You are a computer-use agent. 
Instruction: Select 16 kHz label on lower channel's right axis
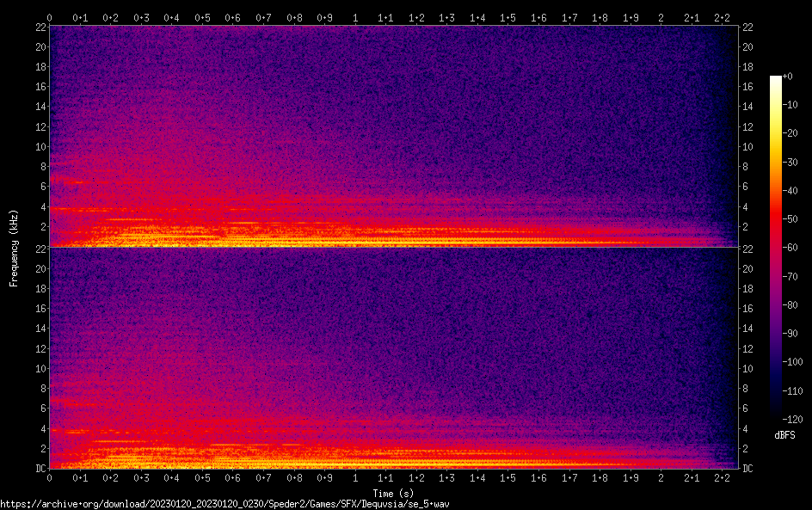(748, 308)
